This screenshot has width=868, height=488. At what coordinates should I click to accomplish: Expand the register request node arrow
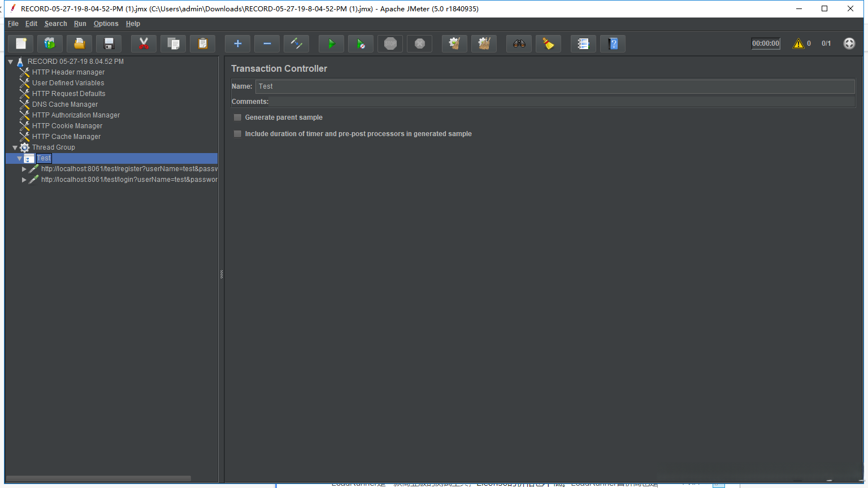(x=24, y=169)
